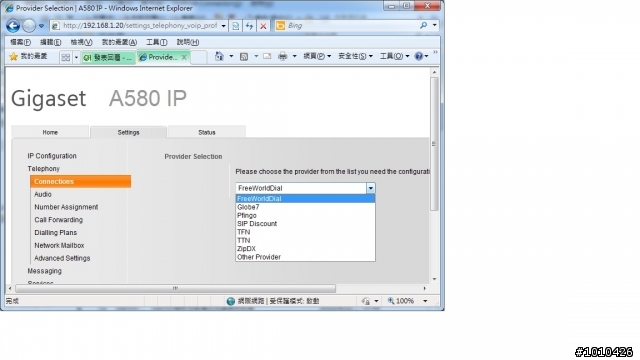Open the address bar history dropdown arrow
Image resolution: width=640 pixels, height=360 pixels.
[x=223, y=26]
